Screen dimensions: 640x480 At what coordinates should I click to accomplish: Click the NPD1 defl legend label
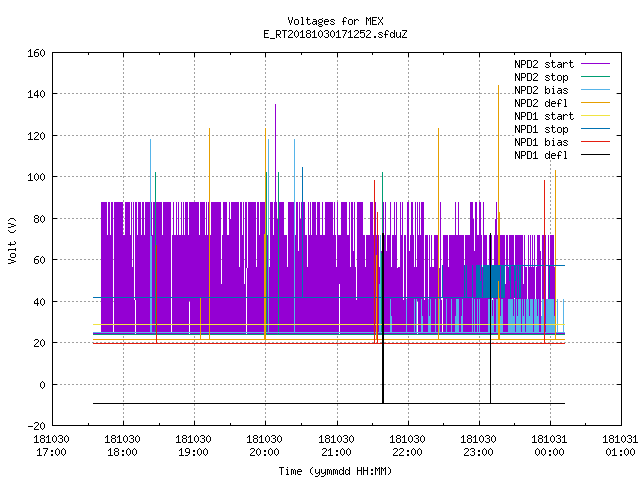(x=541, y=155)
